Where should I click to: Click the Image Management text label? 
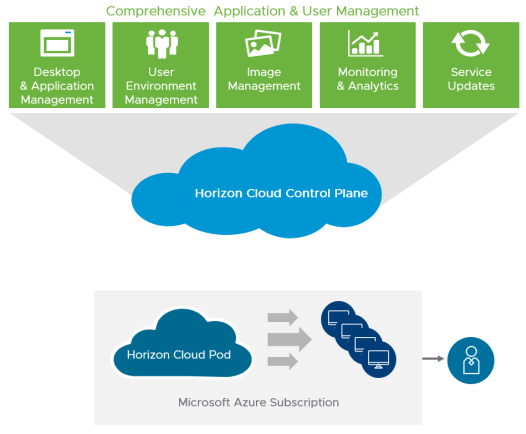coord(264,79)
